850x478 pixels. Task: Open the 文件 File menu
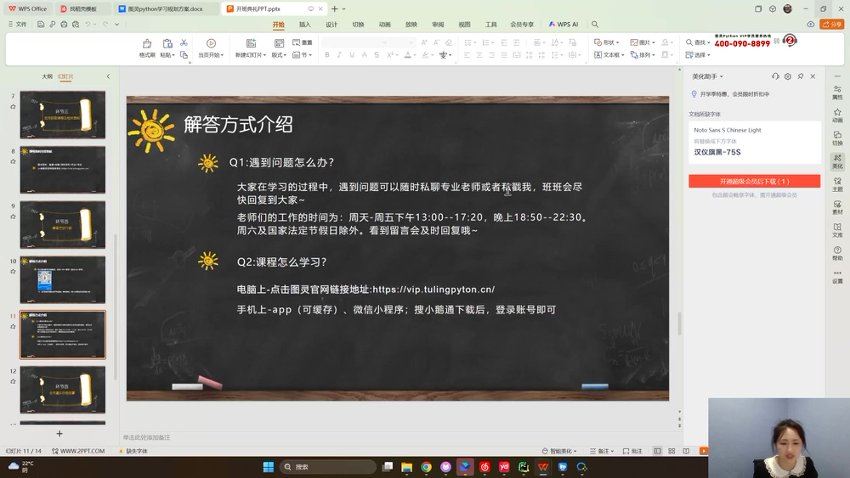[17, 24]
